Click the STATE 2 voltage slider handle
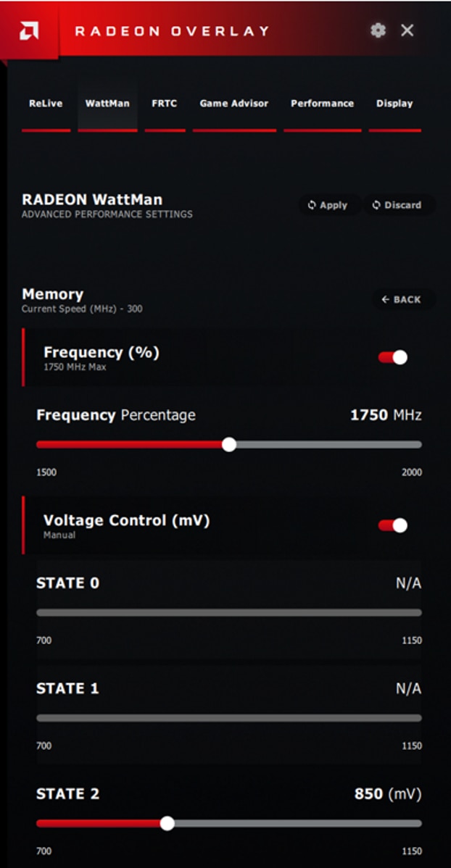This screenshot has height=868, width=451. [x=167, y=823]
